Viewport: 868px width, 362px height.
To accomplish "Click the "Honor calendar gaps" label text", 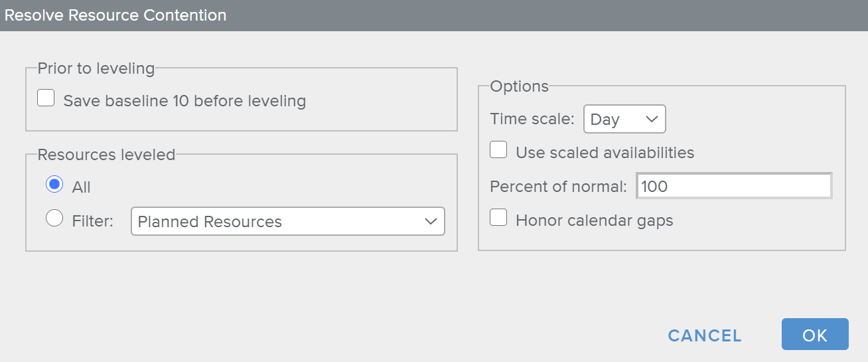I will point(594,221).
